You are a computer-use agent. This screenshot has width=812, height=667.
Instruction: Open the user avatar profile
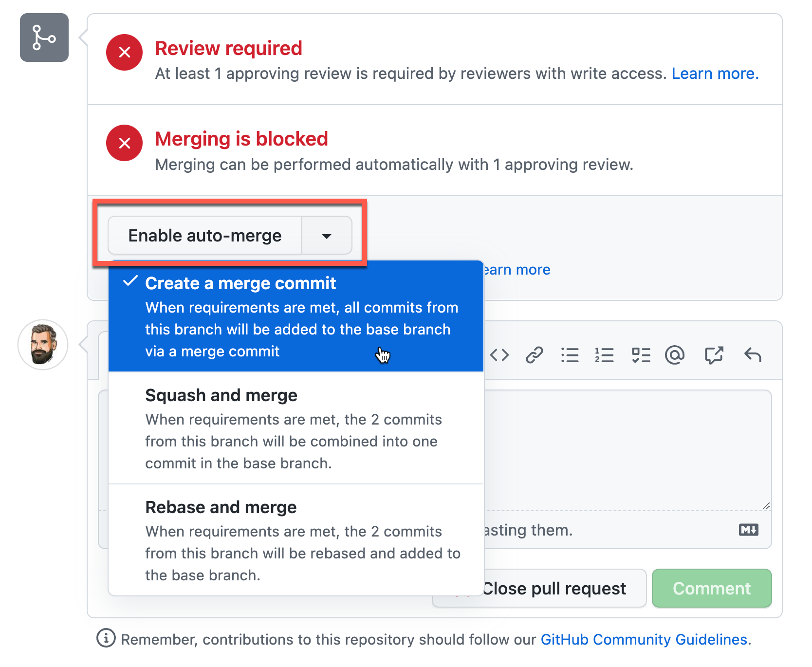tap(43, 345)
